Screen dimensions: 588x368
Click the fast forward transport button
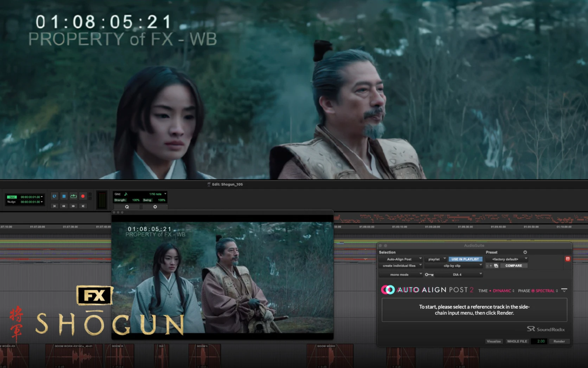point(73,206)
